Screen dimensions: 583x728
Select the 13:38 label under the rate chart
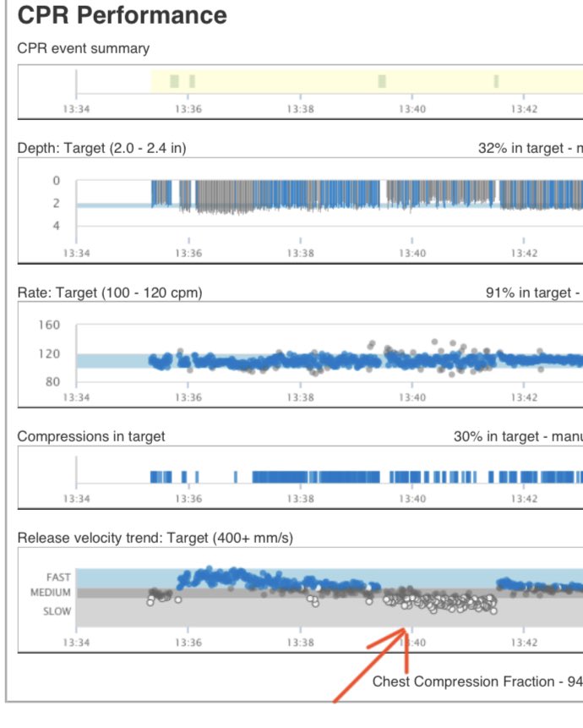click(300, 398)
